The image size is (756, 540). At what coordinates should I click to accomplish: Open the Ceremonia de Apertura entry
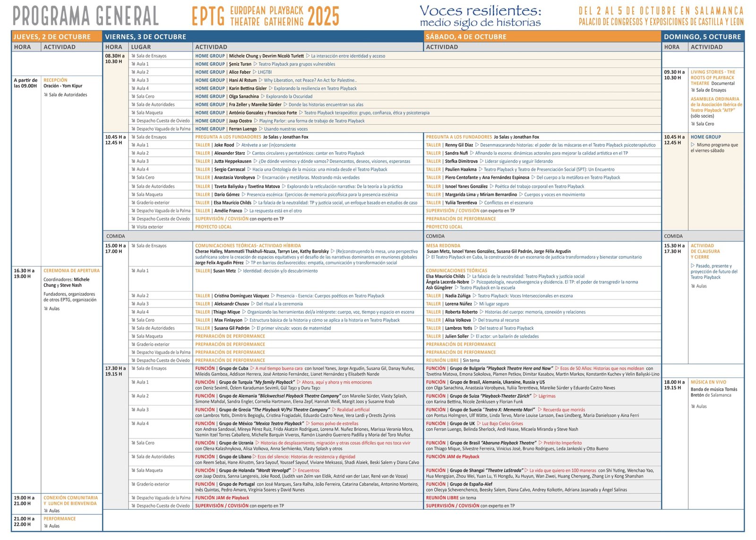coord(71,271)
